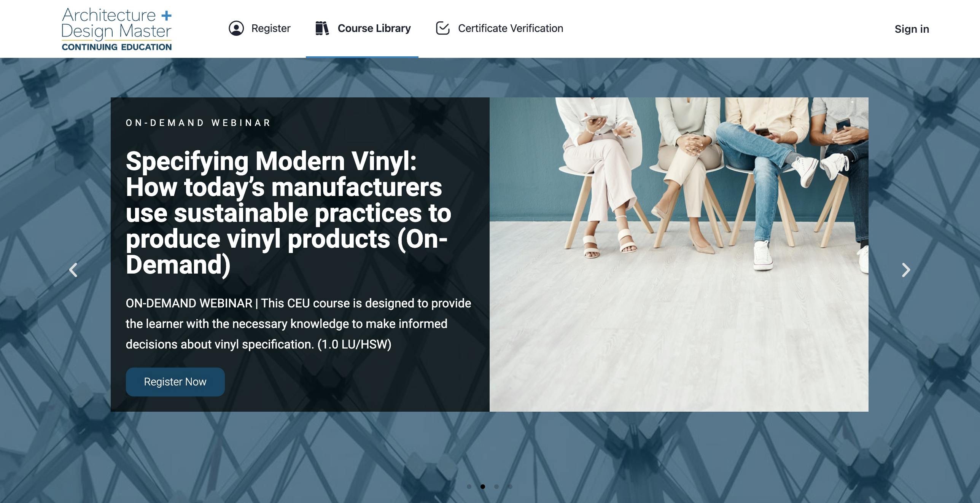Click the CEU course description text
Screen dimensions: 980x503
(298, 324)
